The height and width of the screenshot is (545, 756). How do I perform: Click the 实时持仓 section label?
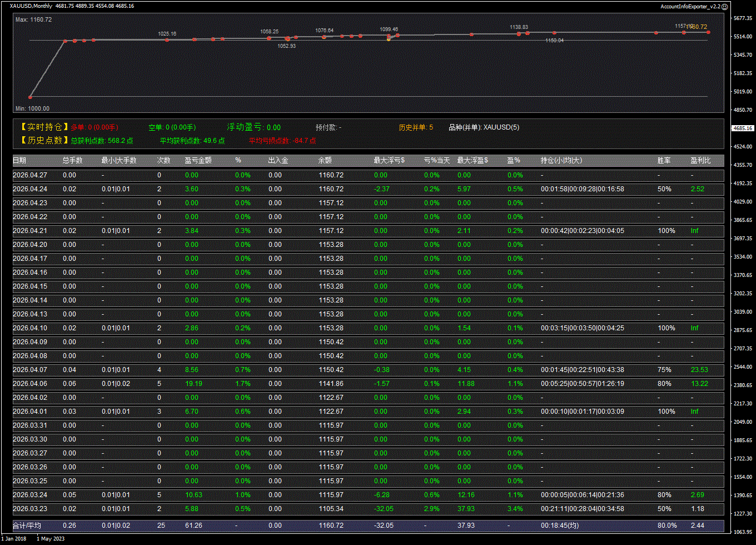(44, 127)
